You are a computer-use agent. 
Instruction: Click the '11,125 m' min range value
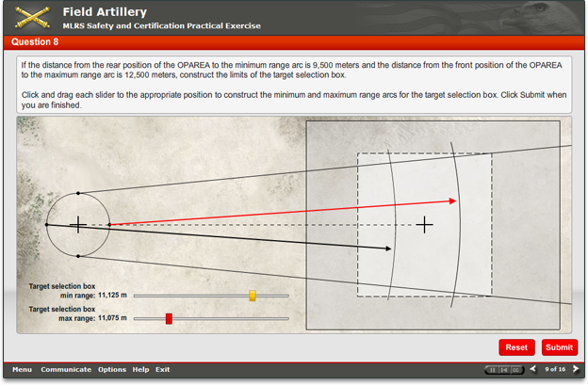pyautogui.click(x=112, y=296)
